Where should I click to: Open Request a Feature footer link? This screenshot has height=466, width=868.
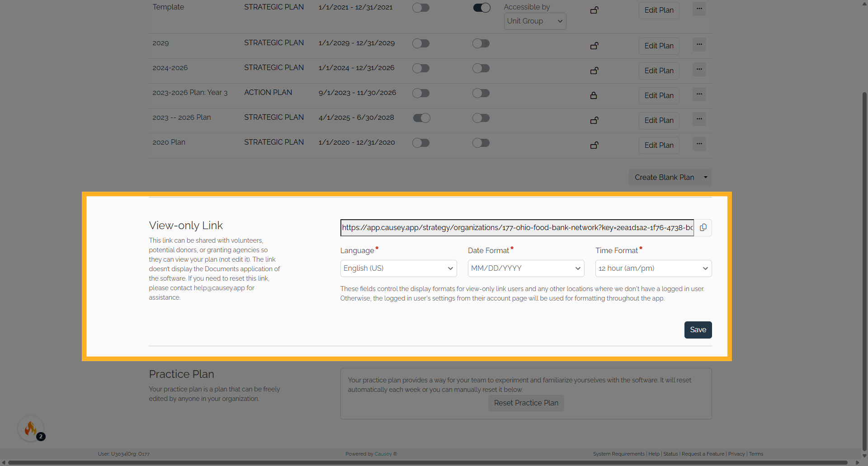click(703, 454)
